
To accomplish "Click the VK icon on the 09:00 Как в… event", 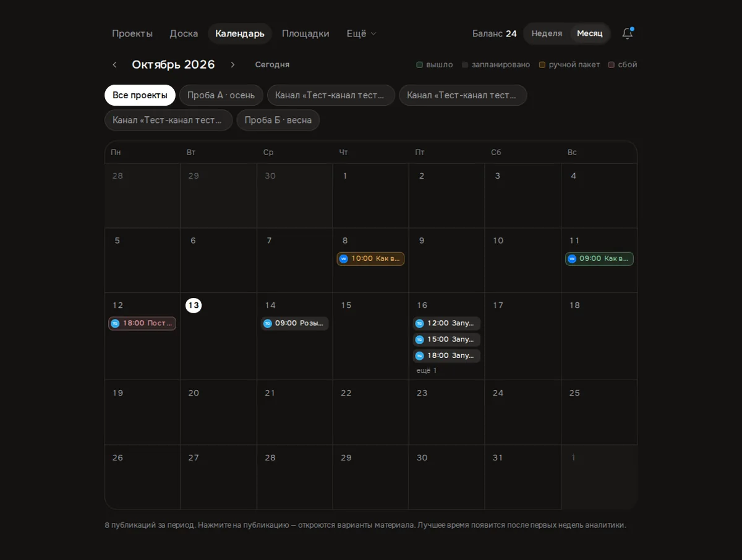I will tap(572, 259).
